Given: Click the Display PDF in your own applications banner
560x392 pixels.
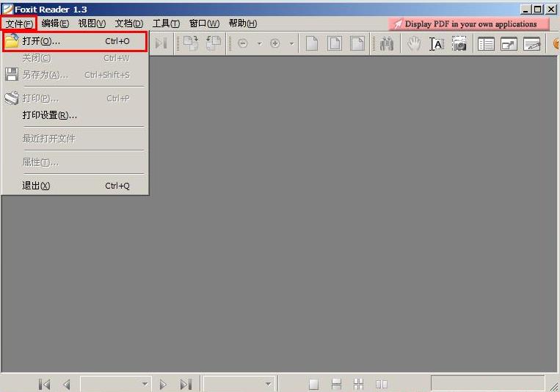Looking at the screenshot, I should tap(468, 24).
